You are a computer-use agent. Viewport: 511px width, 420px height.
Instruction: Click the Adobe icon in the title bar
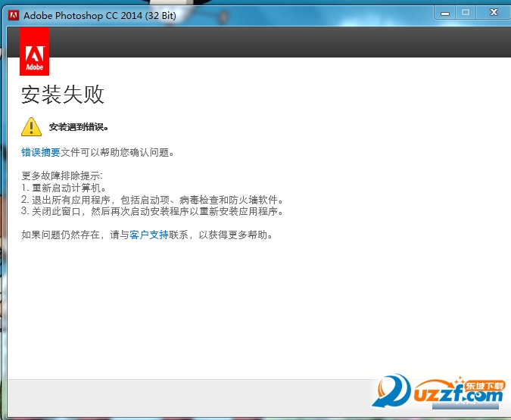(x=14, y=15)
